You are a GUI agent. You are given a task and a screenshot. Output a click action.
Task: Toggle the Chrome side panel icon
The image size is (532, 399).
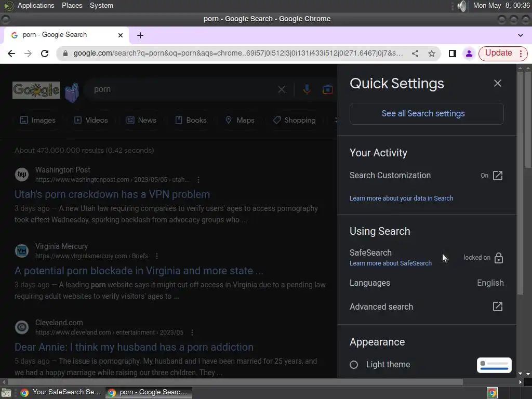coord(453,54)
